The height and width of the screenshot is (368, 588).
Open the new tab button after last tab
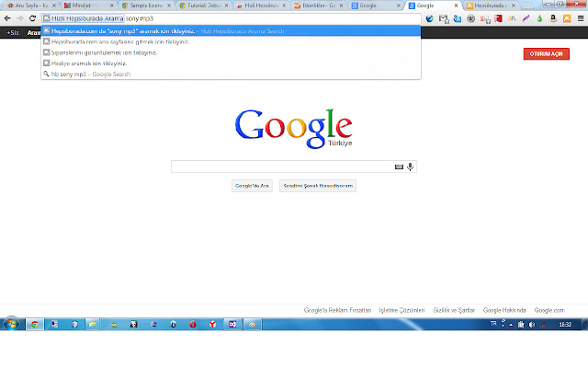528,6
